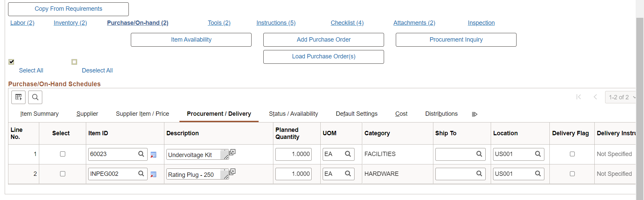Click lookup icon for Item ID 60023
The image size is (644, 200).
tap(141, 154)
